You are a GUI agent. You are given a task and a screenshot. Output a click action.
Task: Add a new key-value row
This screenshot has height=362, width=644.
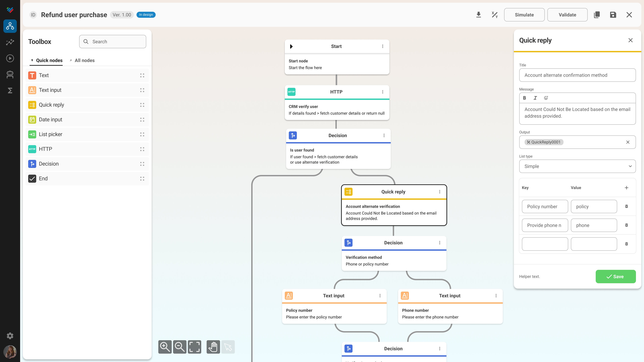627,188
